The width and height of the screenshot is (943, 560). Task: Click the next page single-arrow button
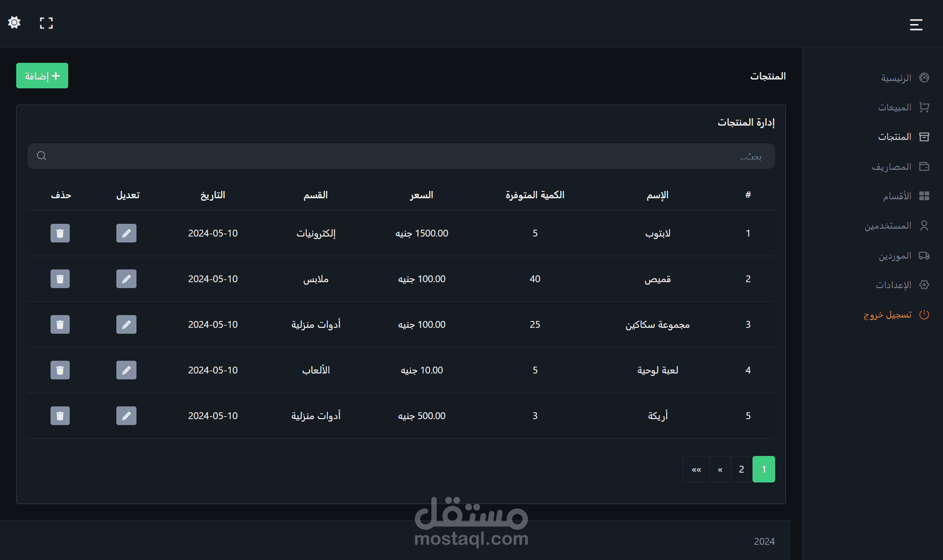click(x=720, y=469)
